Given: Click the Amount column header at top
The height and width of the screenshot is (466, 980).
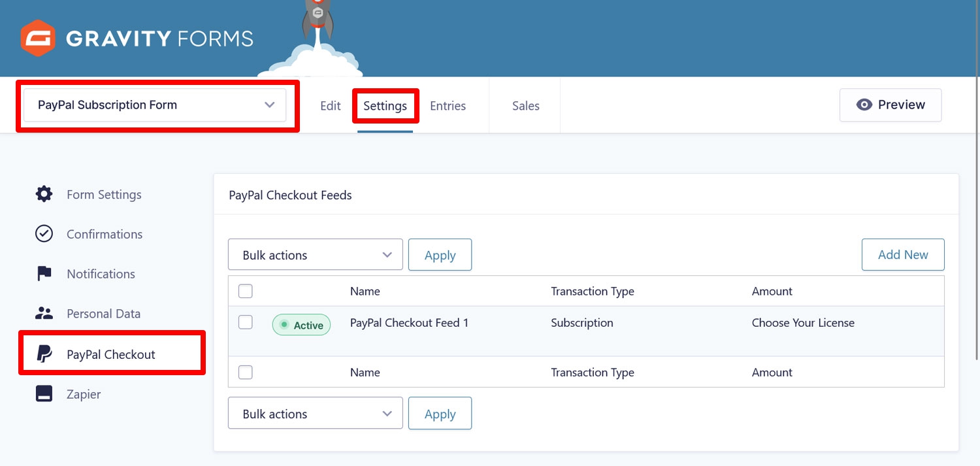Looking at the screenshot, I should (772, 291).
